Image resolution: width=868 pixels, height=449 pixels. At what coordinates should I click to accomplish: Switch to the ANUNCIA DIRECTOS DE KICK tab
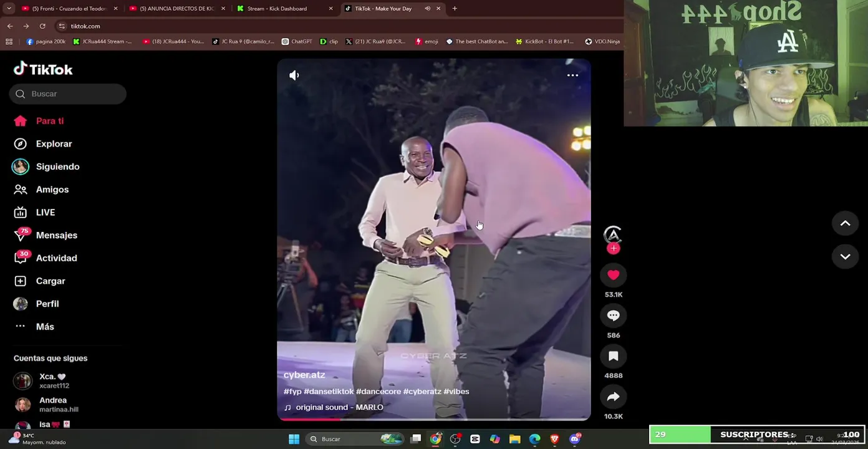(176, 9)
